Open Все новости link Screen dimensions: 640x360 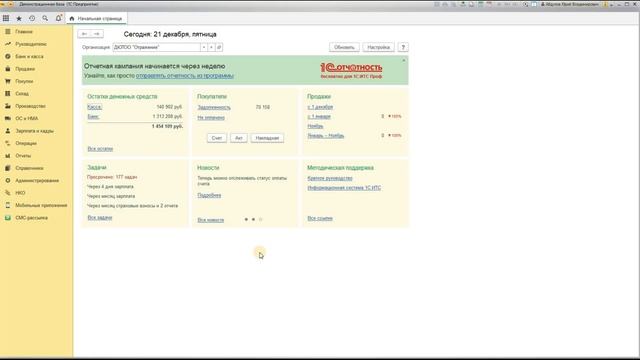tap(211, 220)
